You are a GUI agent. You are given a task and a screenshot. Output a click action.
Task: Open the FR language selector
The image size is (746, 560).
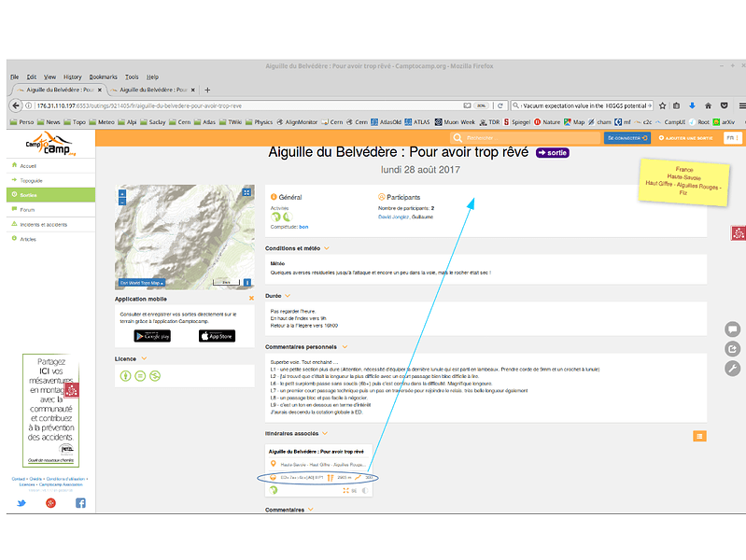(x=732, y=138)
